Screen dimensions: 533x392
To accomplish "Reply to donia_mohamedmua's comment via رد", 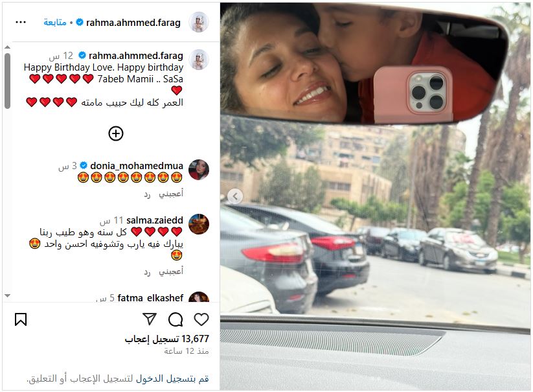I will point(147,194).
